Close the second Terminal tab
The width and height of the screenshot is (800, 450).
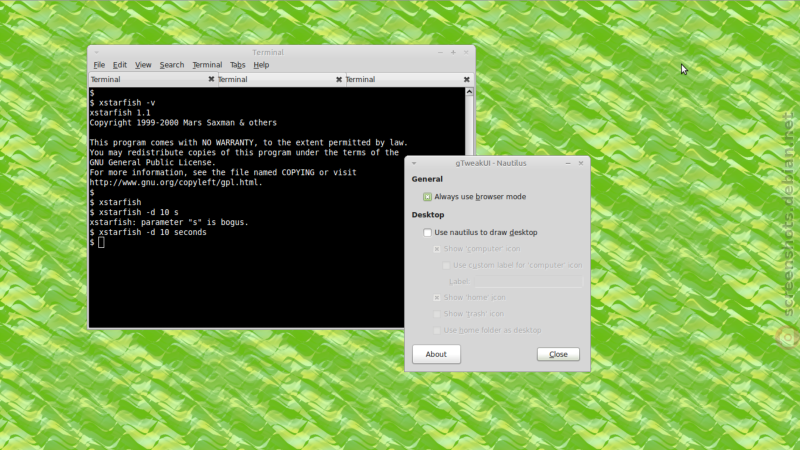coord(339,79)
